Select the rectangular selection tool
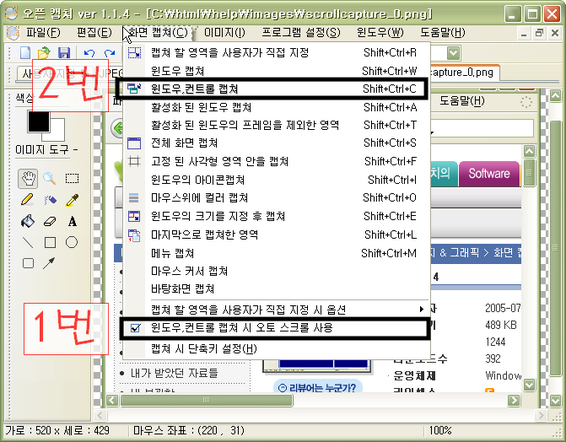 pos(72,178)
